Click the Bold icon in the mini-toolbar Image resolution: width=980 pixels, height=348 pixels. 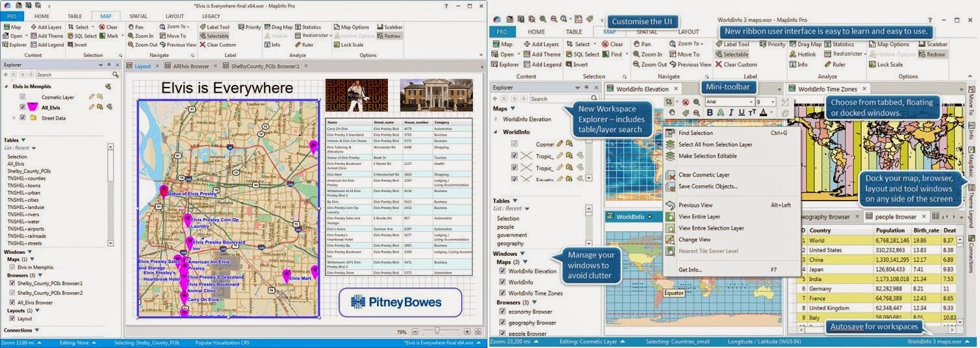710,112
